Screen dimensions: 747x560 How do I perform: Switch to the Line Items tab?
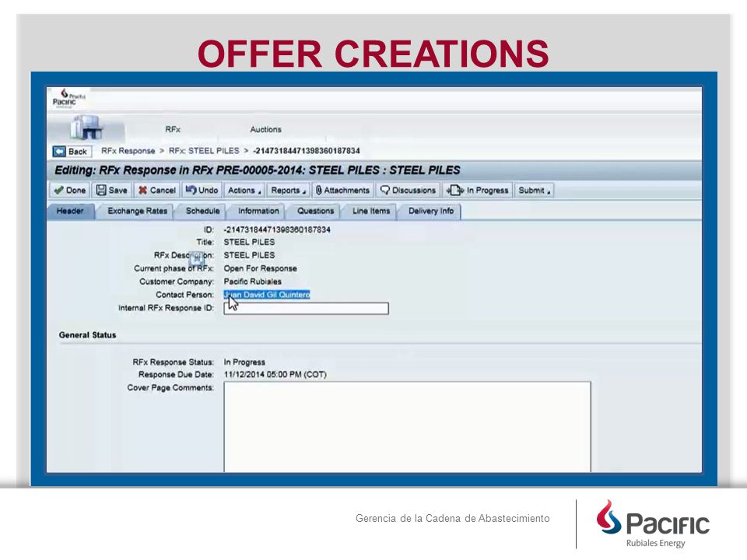(370, 211)
